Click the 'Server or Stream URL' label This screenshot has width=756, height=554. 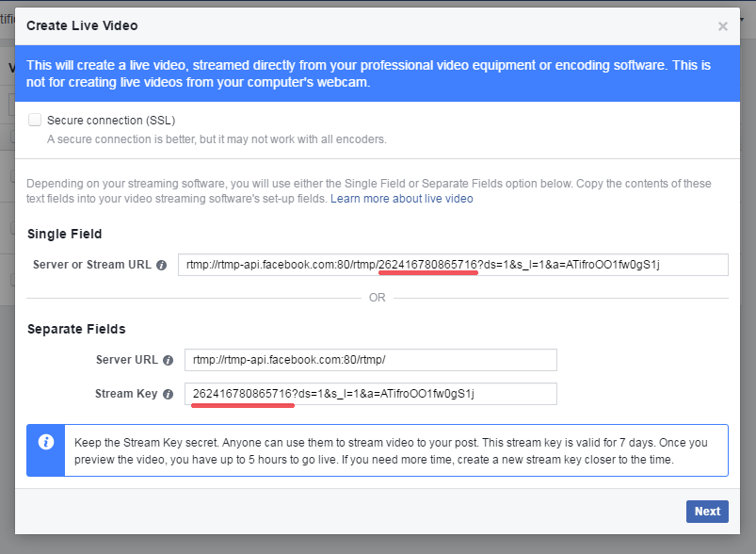point(92,265)
